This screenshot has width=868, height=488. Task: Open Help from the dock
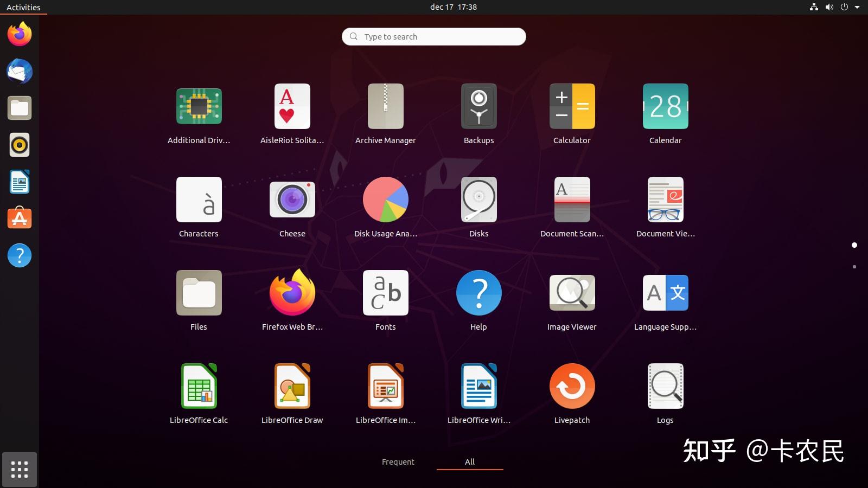click(20, 255)
